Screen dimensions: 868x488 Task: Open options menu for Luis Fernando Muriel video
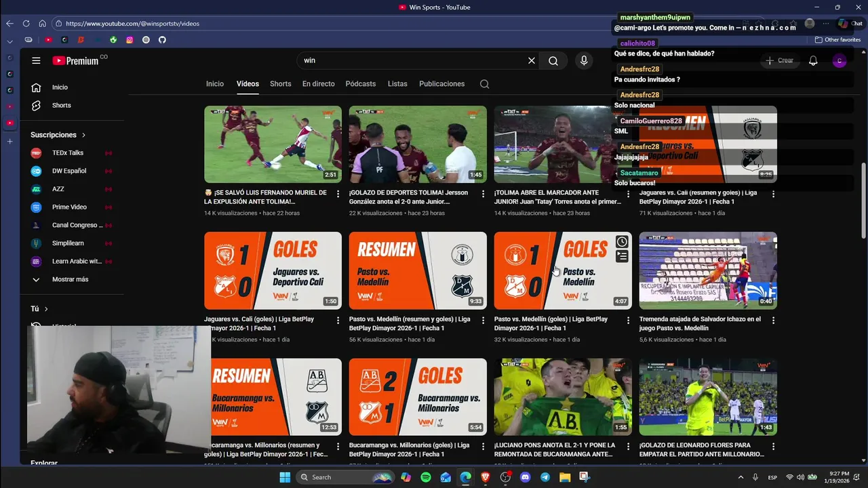[338, 194]
